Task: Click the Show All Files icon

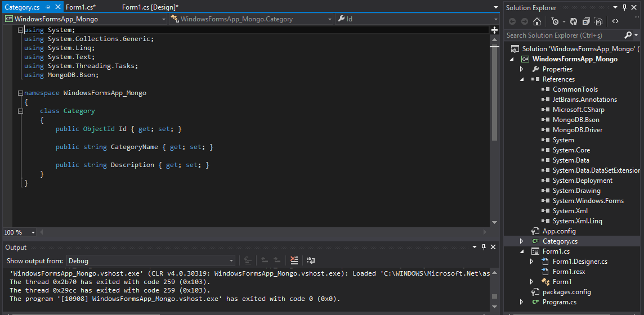Action: pos(598,21)
